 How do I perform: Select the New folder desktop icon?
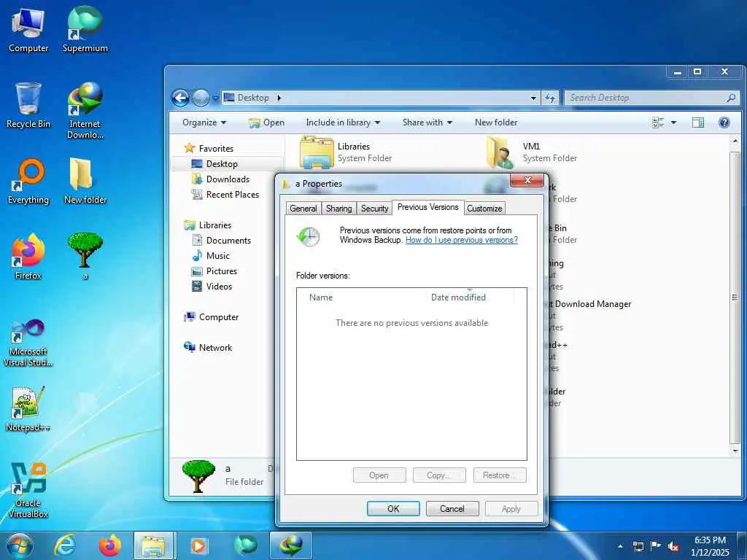click(85, 182)
